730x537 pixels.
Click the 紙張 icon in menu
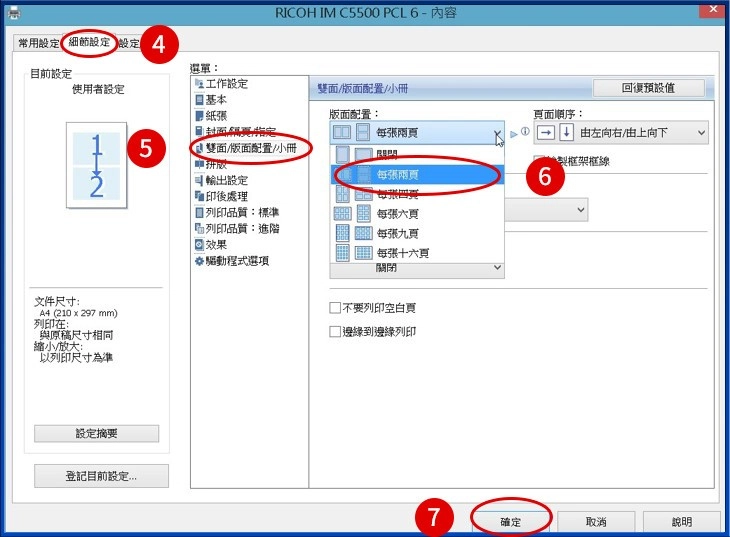199,116
